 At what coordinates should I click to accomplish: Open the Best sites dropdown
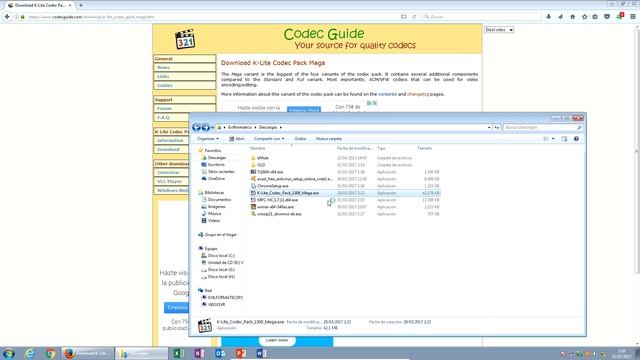click(499, 30)
